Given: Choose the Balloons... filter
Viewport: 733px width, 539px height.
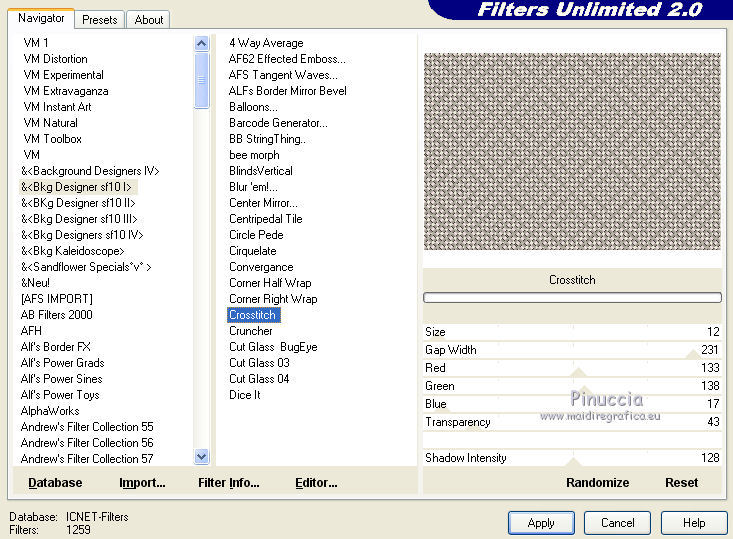Looking at the screenshot, I should [253, 107].
